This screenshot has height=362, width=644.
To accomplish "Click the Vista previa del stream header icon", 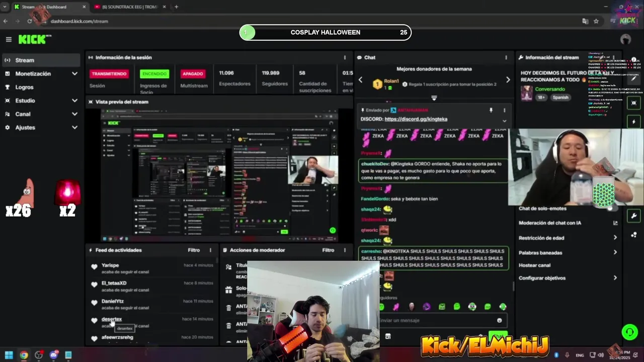I will (91, 102).
